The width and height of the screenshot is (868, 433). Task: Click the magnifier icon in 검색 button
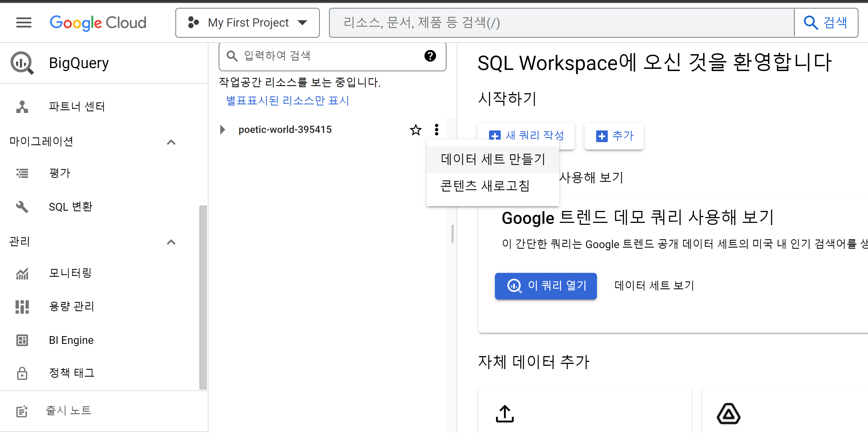811,22
